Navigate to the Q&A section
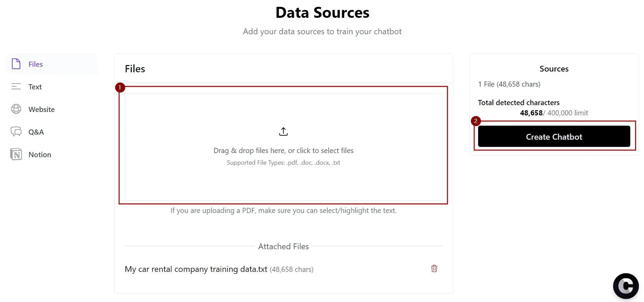 36,132
